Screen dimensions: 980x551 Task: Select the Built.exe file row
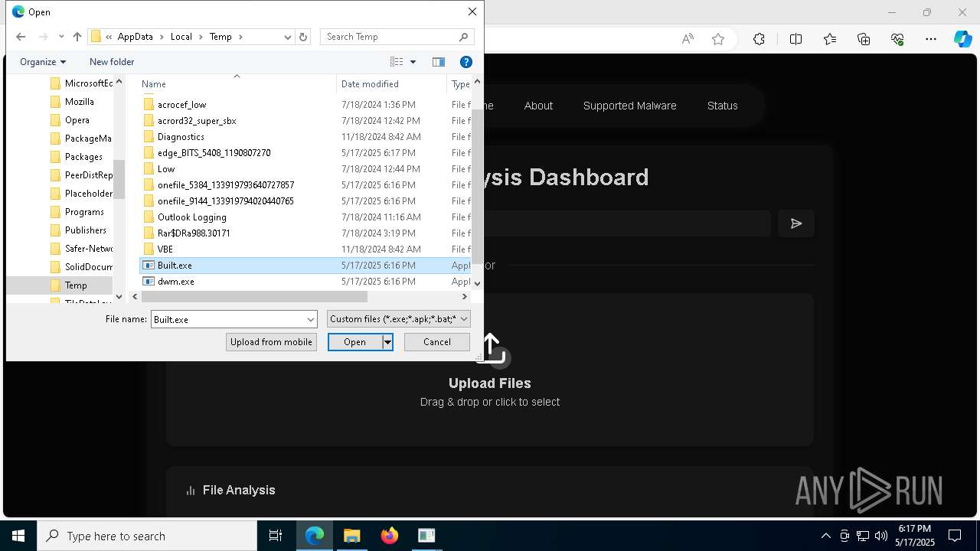coord(305,266)
